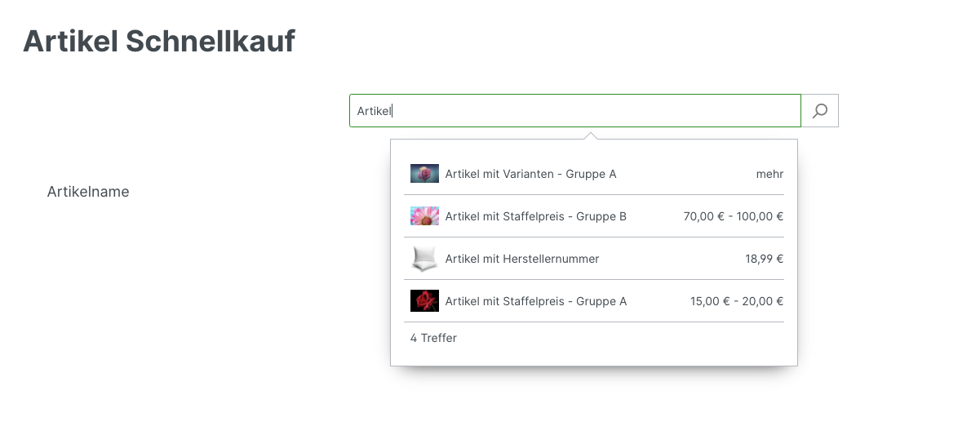Pick "Artikel mit Herstellernummer" from suggestions
Image resolution: width=980 pixels, height=435 pixels.
pos(522,259)
